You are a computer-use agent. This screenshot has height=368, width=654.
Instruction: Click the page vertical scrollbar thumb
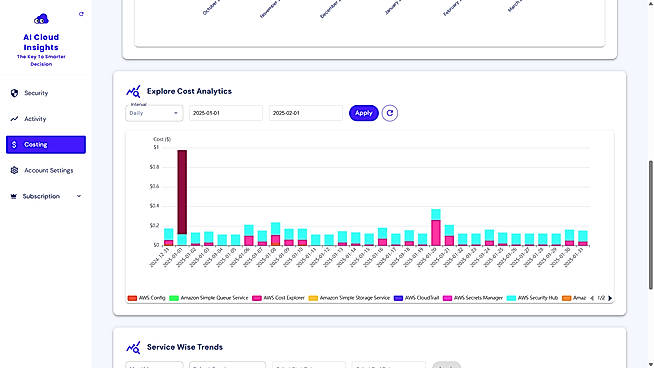(x=651, y=225)
